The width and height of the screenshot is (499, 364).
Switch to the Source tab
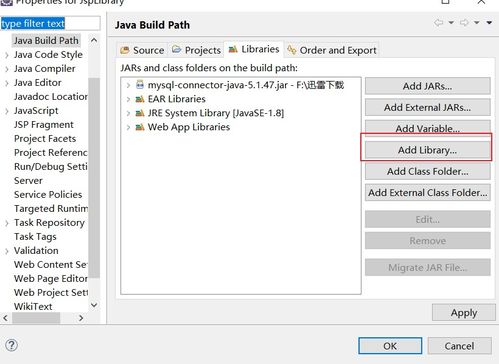point(142,50)
